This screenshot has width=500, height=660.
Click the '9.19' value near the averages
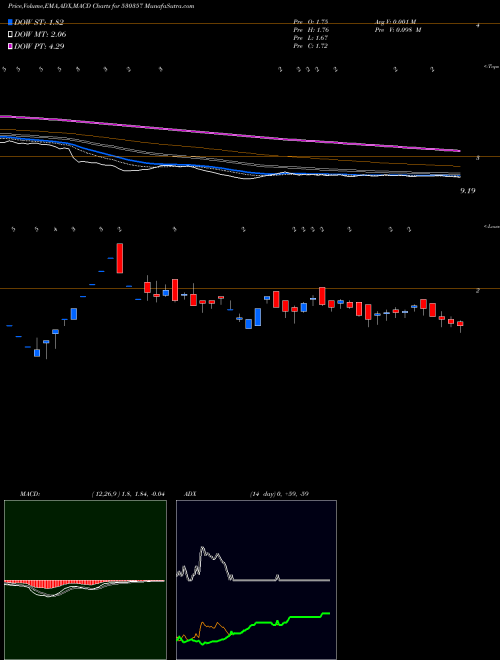pos(468,191)
